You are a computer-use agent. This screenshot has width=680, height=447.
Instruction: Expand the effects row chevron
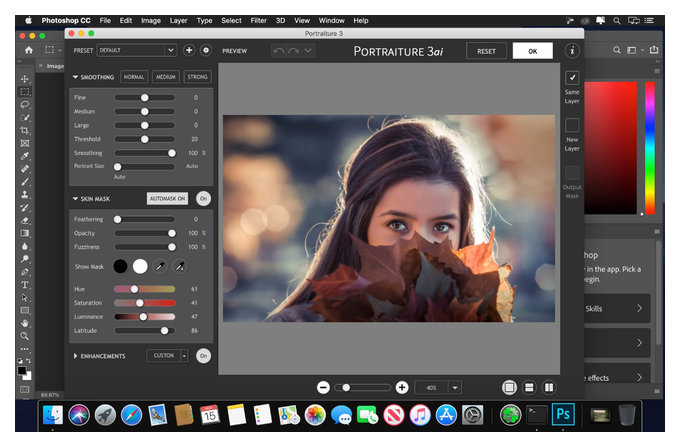pos(640,378)
